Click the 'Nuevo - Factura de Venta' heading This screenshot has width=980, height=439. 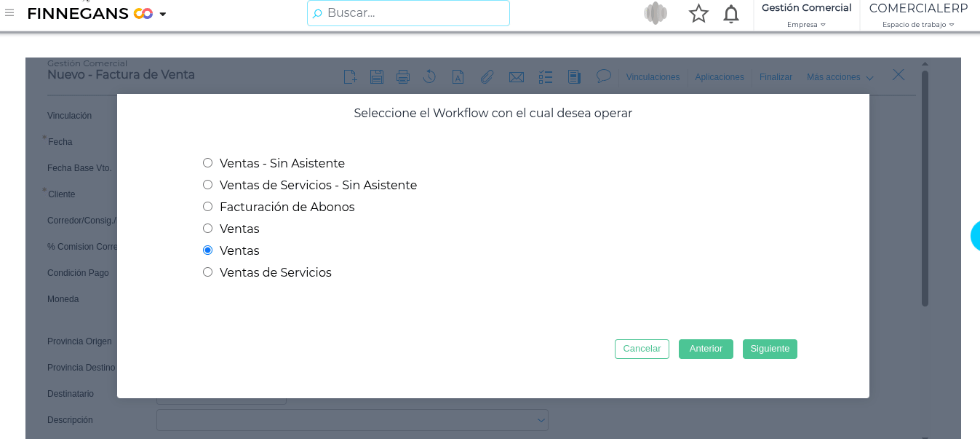pyautogui.click(x=121, y=75)
